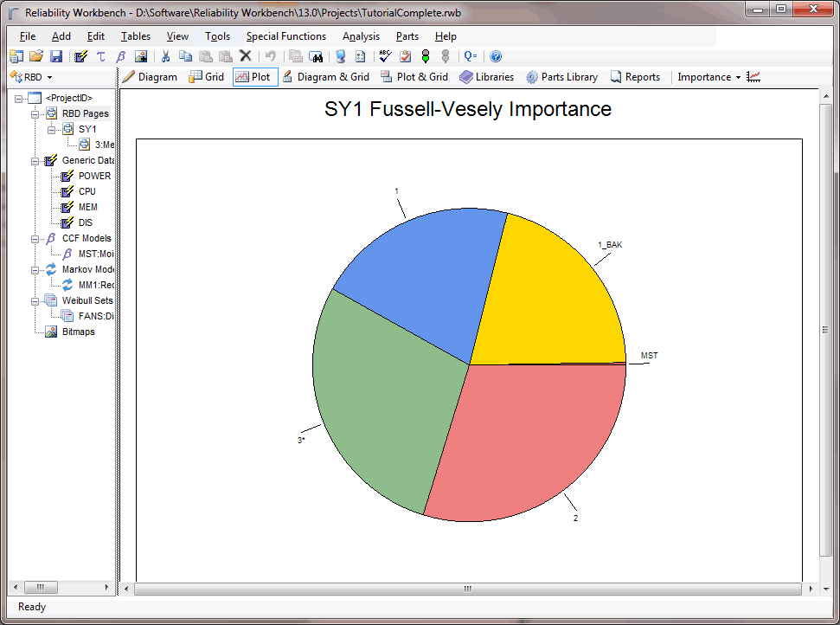Click the spell check ABC icon

pyautogui.click(x=385, y=56)
